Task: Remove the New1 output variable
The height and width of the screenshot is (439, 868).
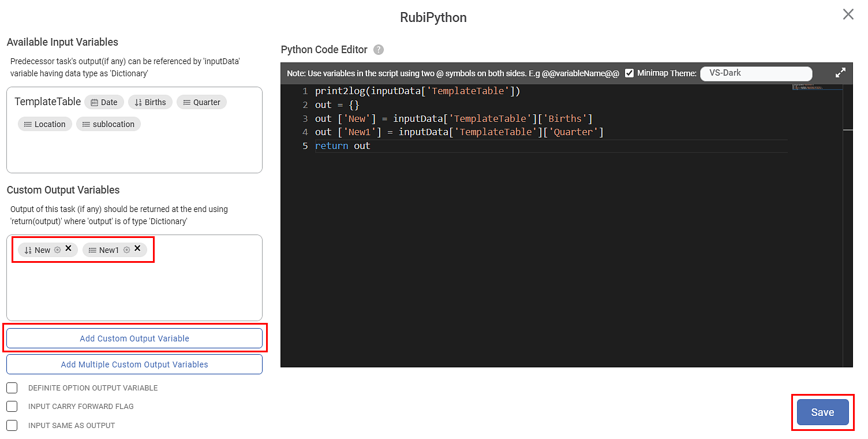Action: 137,248
